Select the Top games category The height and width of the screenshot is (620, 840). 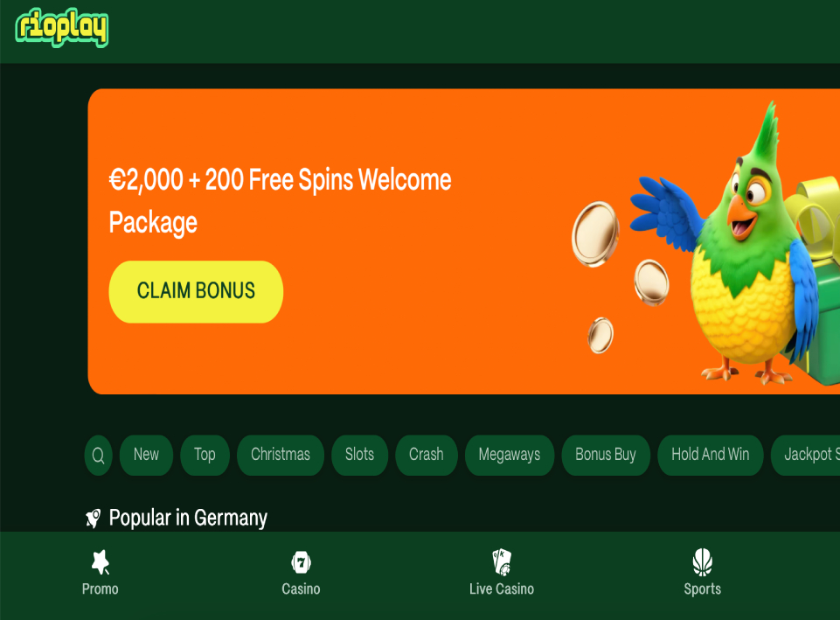click(x=205, y=456)
